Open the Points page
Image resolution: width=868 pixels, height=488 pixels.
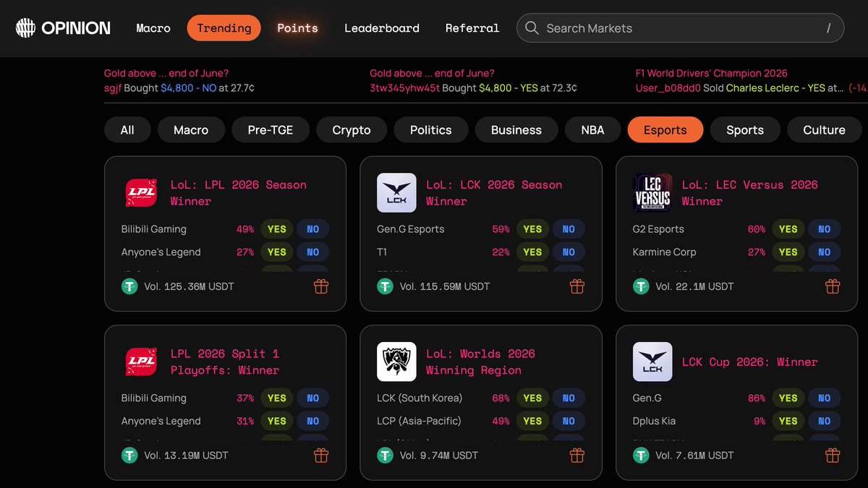coord(297,28)
